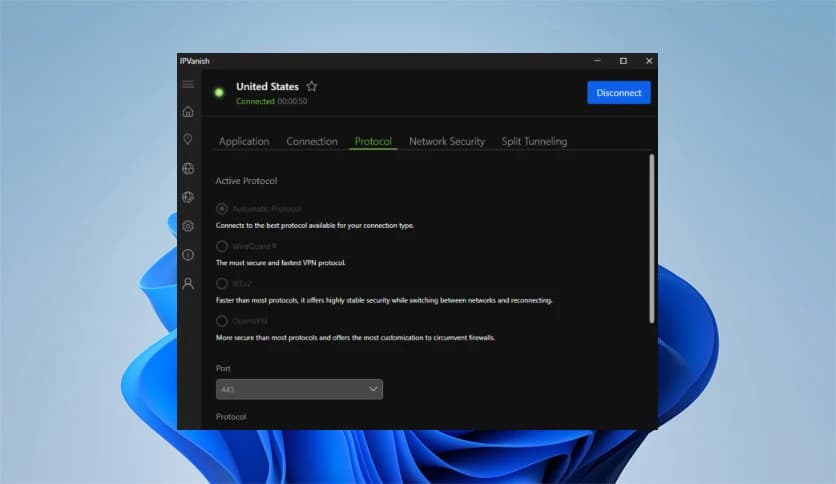Click the Protocol label below the Port dropdown
Viewport: 836px width, 484px height.
(231, 417)
